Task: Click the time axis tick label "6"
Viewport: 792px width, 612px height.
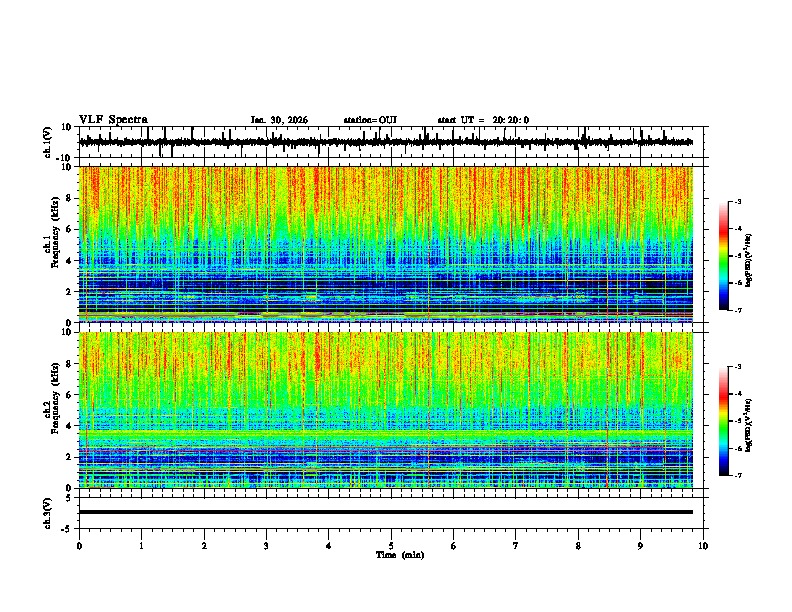Action: click(x=454, y=546)
